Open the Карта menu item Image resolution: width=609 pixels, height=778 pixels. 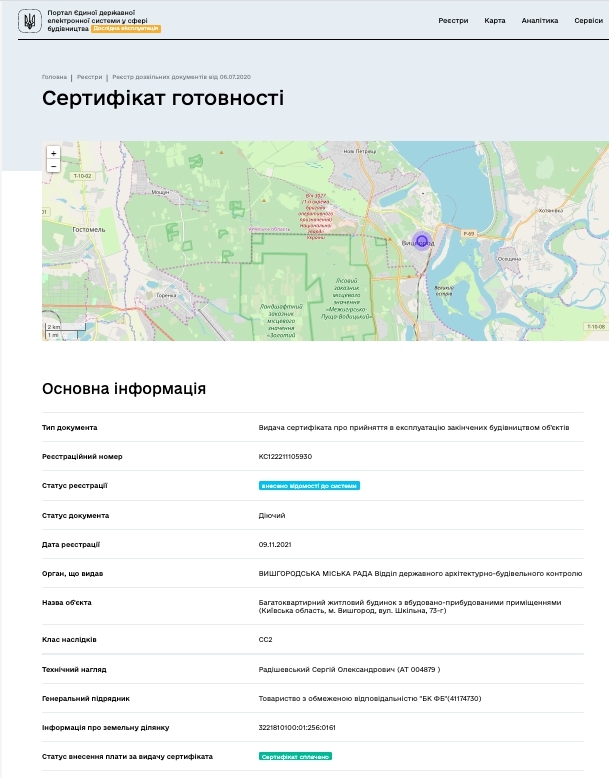point(495,20)
